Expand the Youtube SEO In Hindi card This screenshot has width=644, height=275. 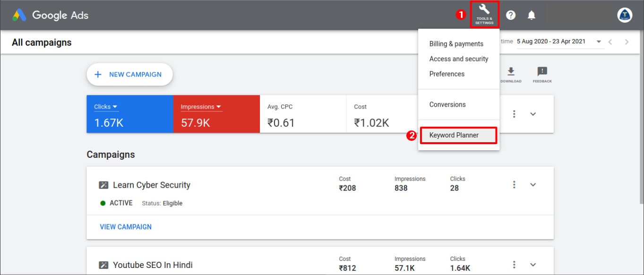point(533,265)
